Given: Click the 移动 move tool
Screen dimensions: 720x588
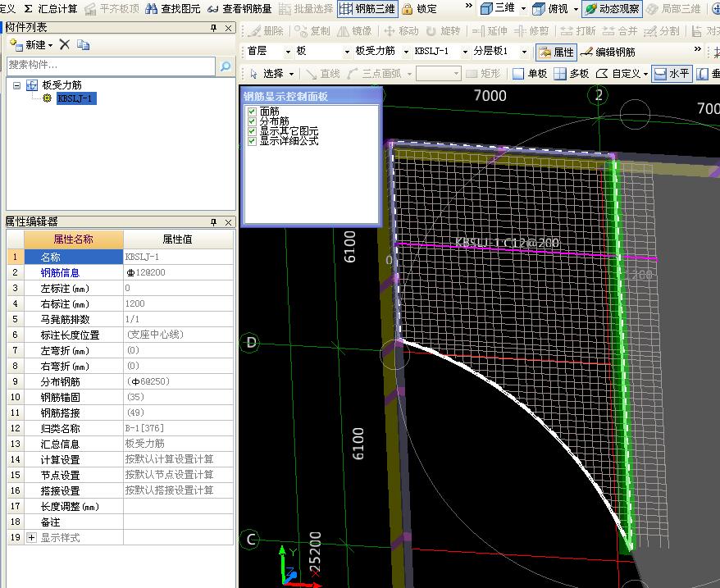Looking at the screenshot, I should point(401,31).
